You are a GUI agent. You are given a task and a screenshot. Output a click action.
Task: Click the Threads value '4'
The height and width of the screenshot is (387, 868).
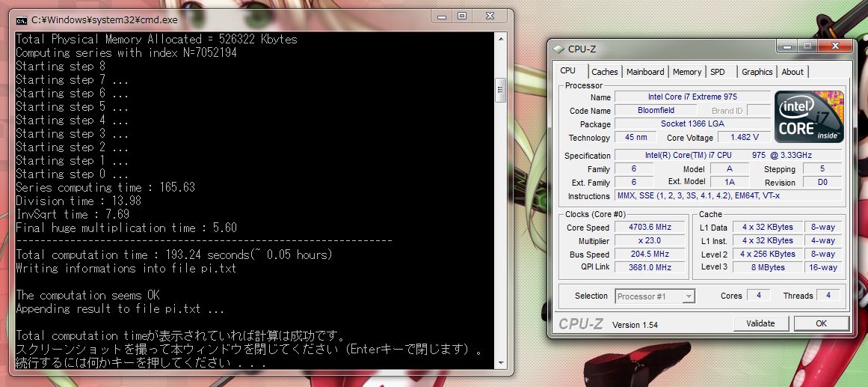pyautogui.click(x=828, y=296)
